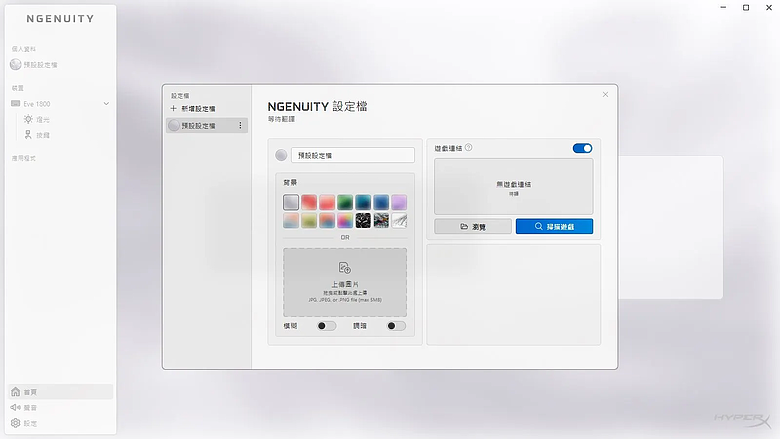Viewport: 780px width, 439px height.
Task: Turn off the game link toggle
Action: click(583, 148)
